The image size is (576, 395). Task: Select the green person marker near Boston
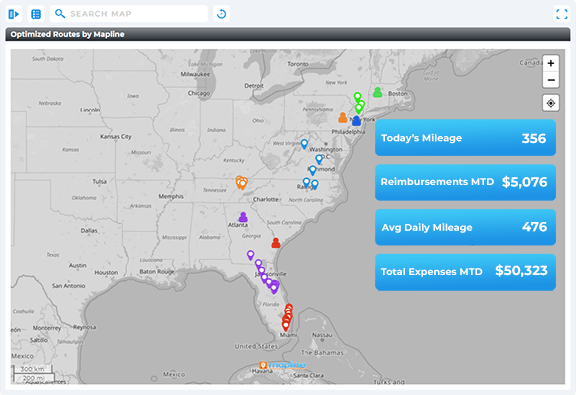[377, 92]
